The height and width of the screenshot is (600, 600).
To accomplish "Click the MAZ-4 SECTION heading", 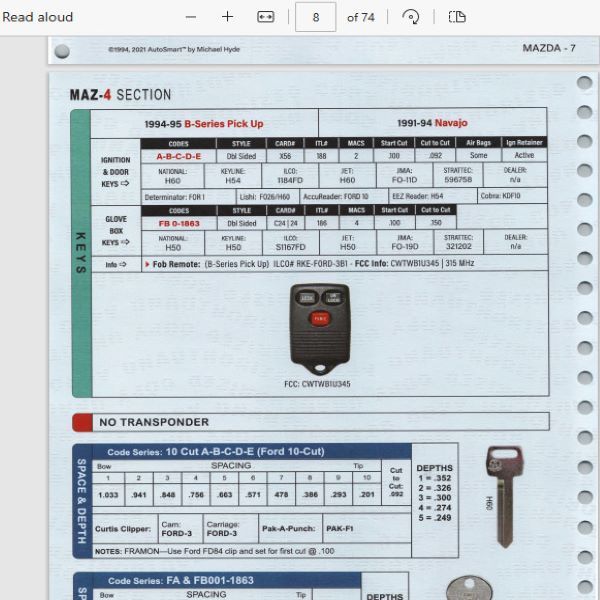I will tap(120, 95).
